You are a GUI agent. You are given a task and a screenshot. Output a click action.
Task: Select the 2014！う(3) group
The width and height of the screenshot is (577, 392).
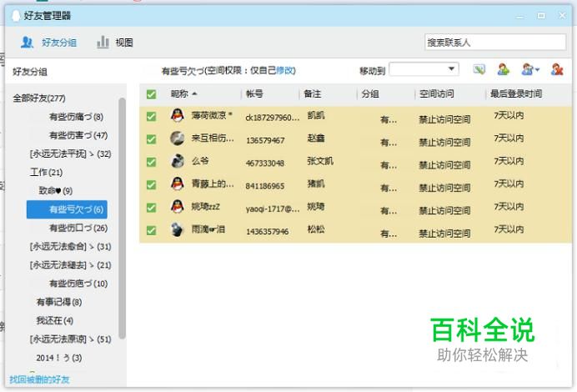click(59, 358)
